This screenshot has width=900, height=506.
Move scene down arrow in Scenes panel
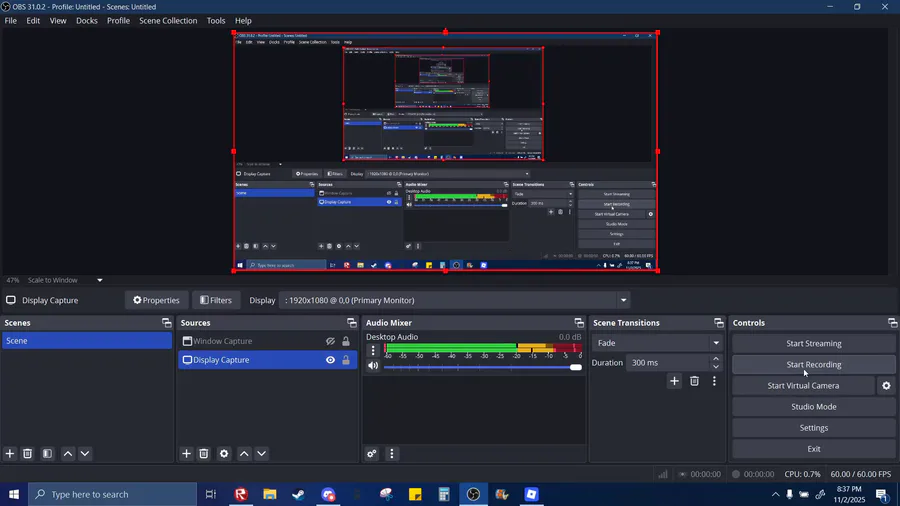(85, 453)
